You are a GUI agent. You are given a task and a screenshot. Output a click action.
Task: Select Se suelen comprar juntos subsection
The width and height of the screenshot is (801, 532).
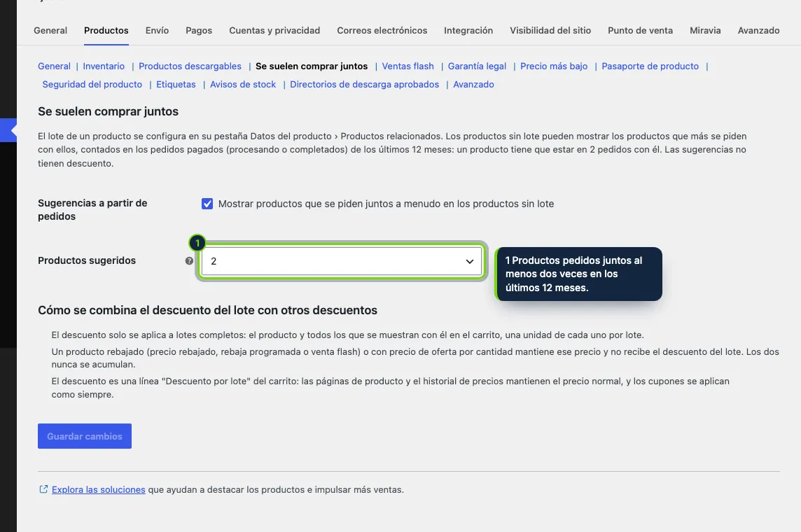pyautogui.click(x=312, y=66)
